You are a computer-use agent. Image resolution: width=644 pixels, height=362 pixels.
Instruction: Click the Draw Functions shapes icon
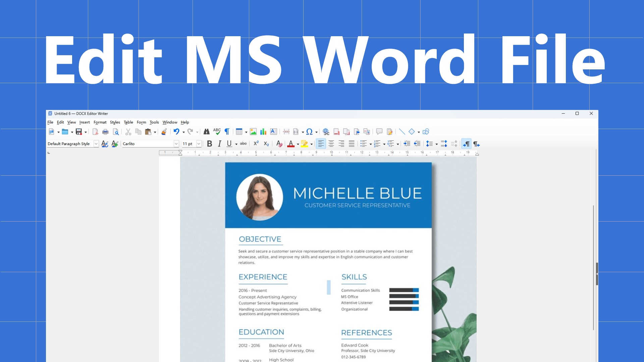(x=426, y=132)
